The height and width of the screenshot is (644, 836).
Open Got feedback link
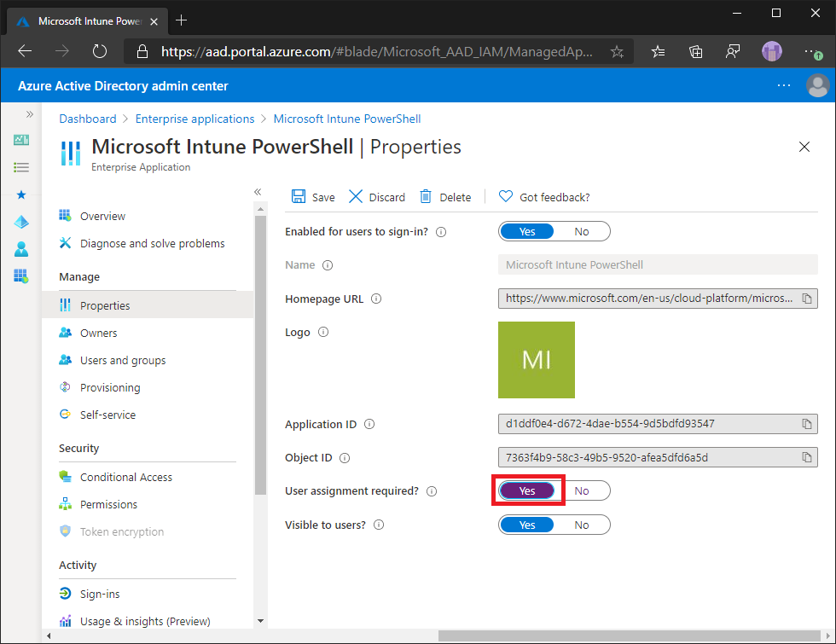point(544,197)
